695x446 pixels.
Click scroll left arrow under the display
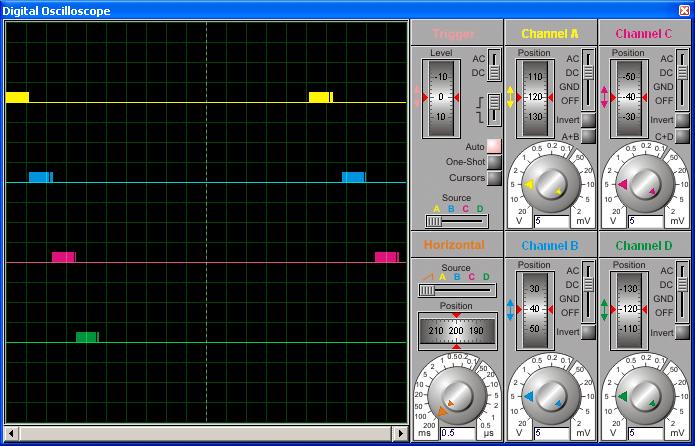point(12,433)
